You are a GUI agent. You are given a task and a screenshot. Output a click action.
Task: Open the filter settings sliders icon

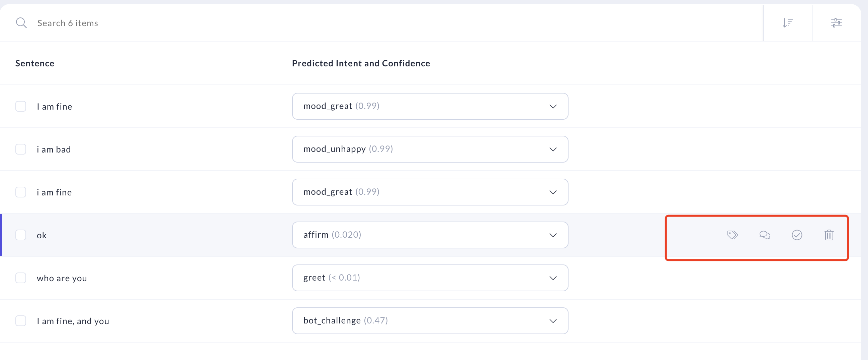[x=836, y=23]
